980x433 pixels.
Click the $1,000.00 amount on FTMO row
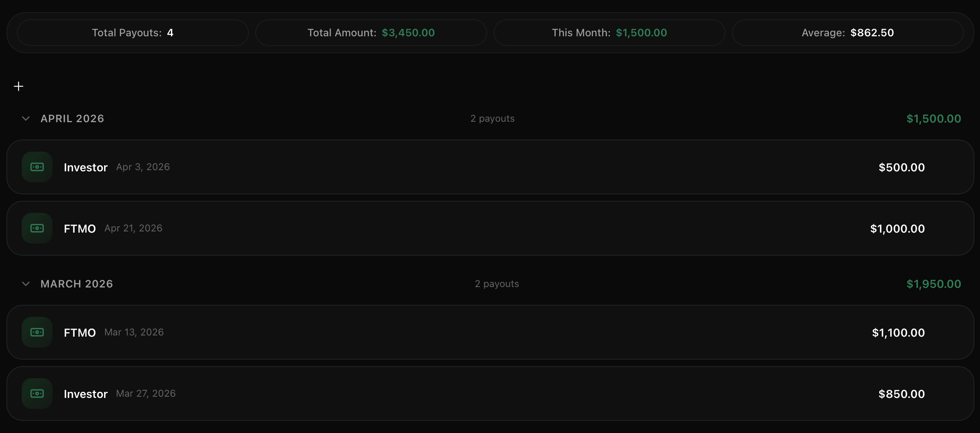(x=897, y=229)
